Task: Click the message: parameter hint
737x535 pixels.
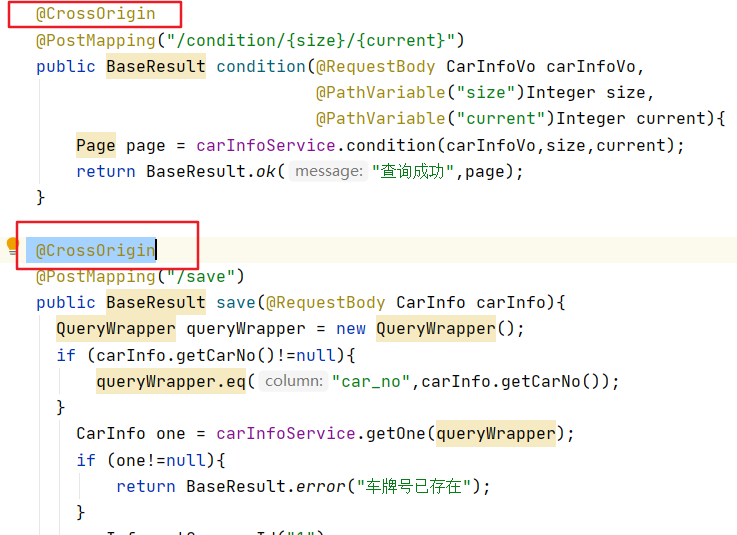Action: point(329,171)
